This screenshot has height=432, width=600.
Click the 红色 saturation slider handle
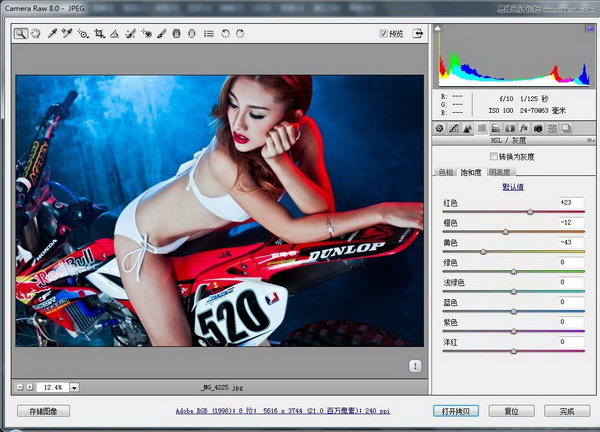coord(530,212)
